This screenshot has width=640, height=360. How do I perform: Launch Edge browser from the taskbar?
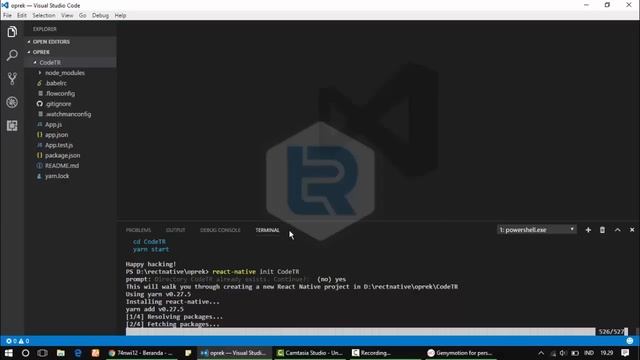click(x=78, y=353)
